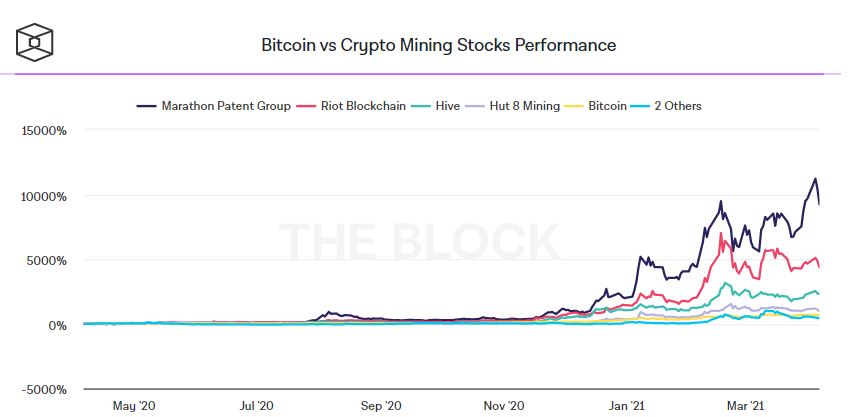Click the chart title text
This screenshot has width=850, height=417.
click(439, 44)
